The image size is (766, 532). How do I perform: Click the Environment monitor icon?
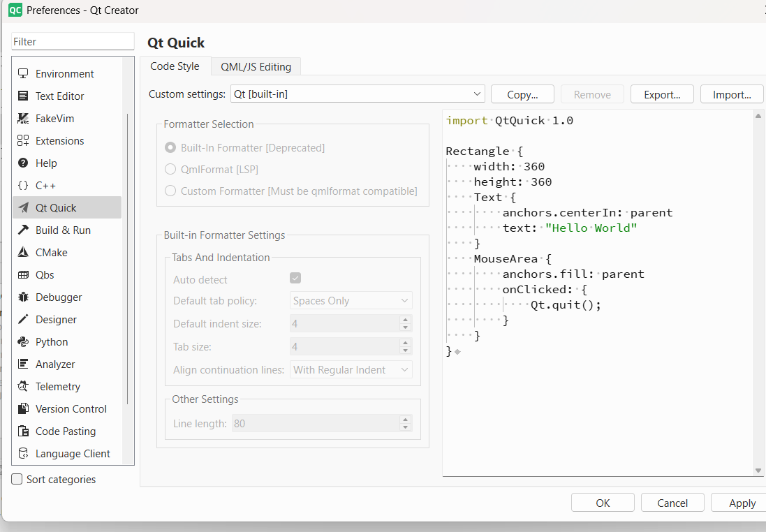(x=23, y=74)
